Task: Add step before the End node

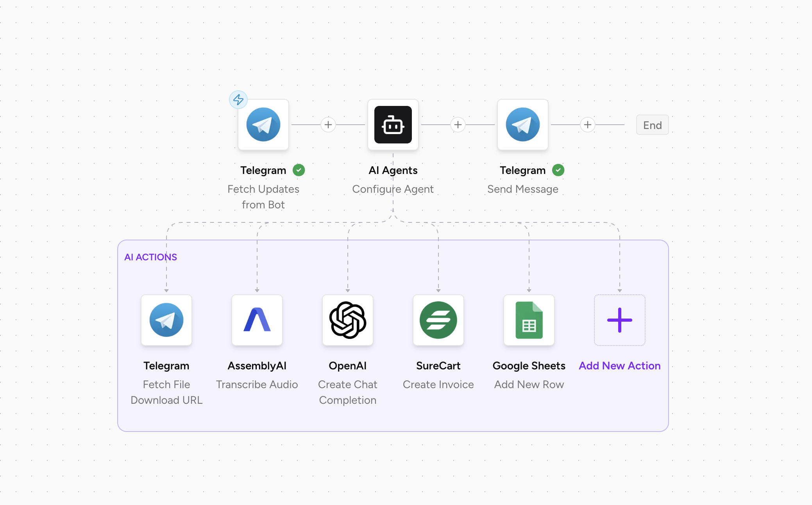Action: (588, 125)
